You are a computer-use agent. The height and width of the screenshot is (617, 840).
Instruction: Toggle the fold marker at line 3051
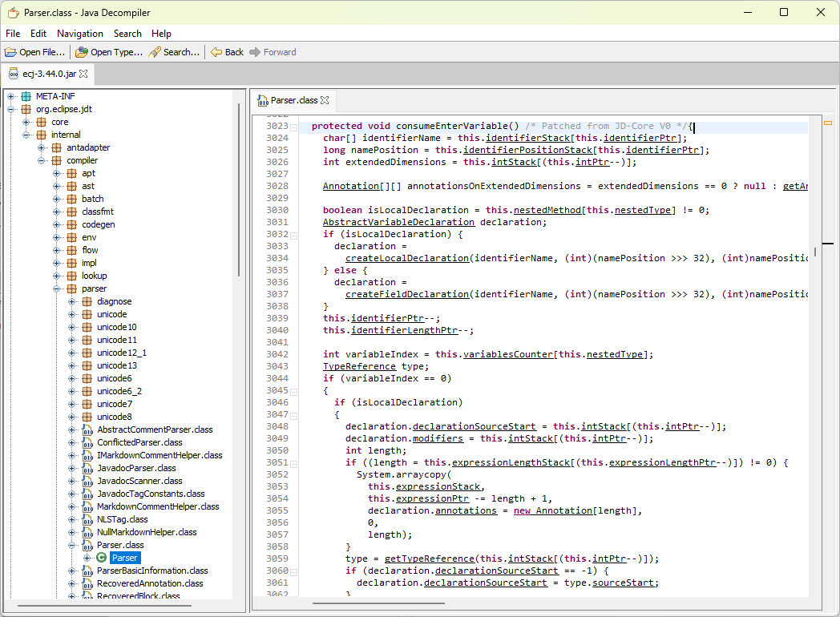[x=294, y=462]
